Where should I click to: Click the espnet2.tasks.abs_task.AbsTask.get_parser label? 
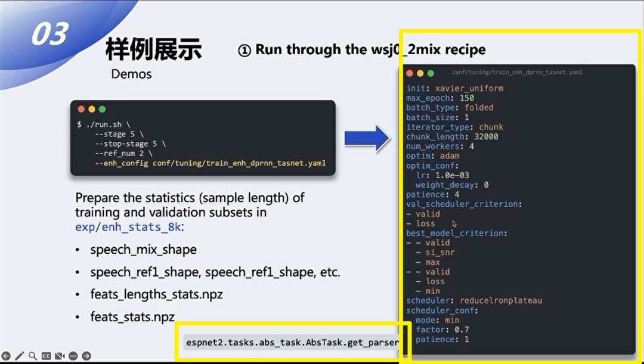click(292, 342)
